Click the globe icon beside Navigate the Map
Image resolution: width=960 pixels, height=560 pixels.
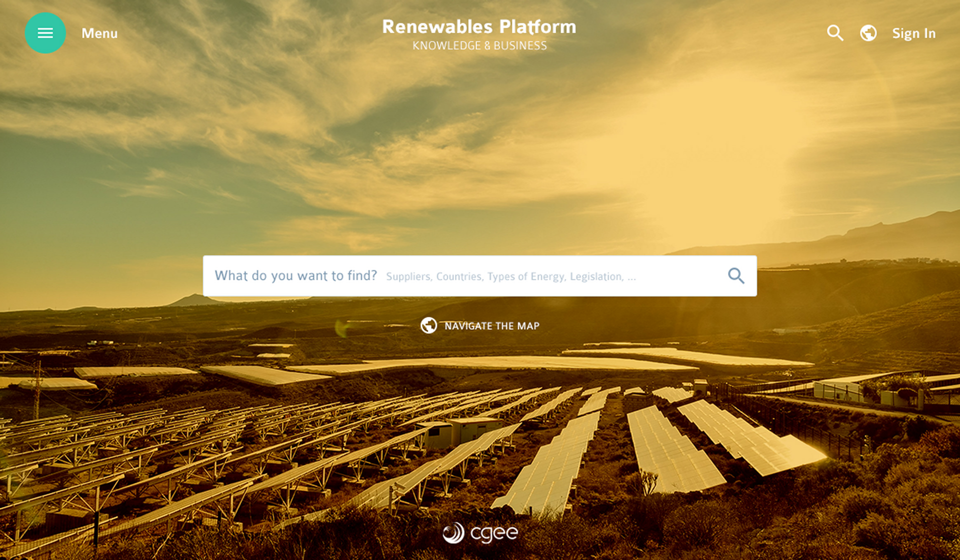click(428, 326)
